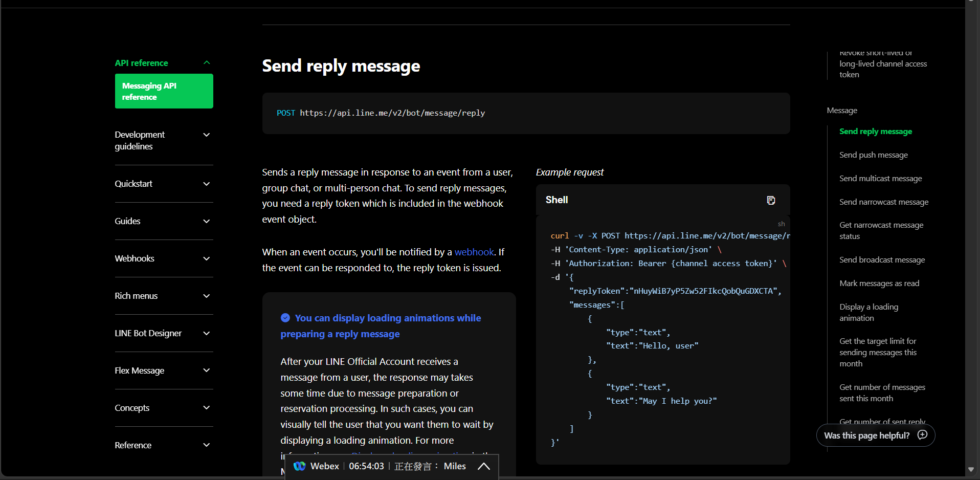
Task: Click the feedback smiley icon
Action: 923,435
